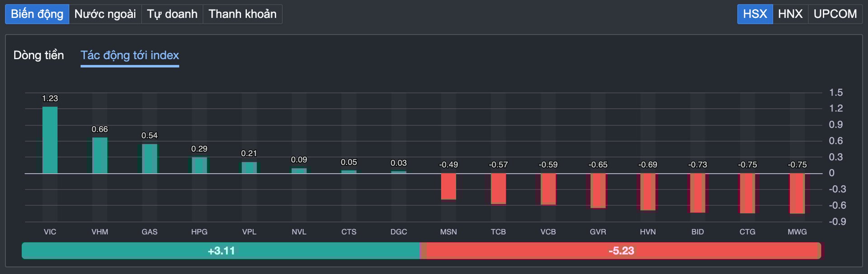Click the 0.03 value above DGC
Image resolution: width=868 pixels, height=274 pixels.
pyautogui.click(x=399, y=163)
